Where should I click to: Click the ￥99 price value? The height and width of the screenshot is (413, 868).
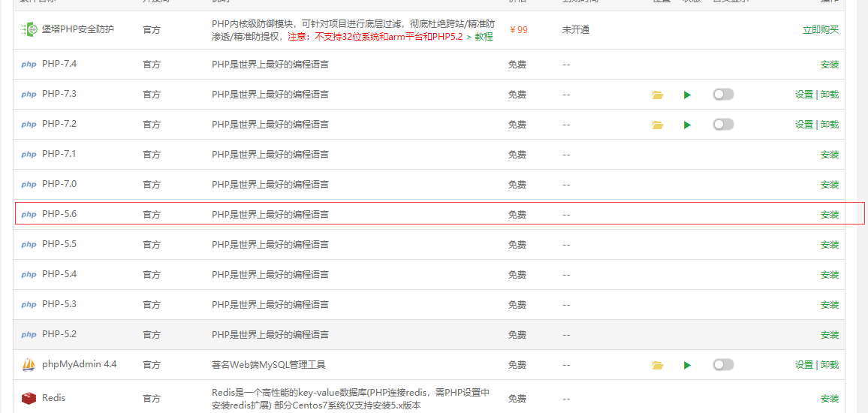click(518, 30)
